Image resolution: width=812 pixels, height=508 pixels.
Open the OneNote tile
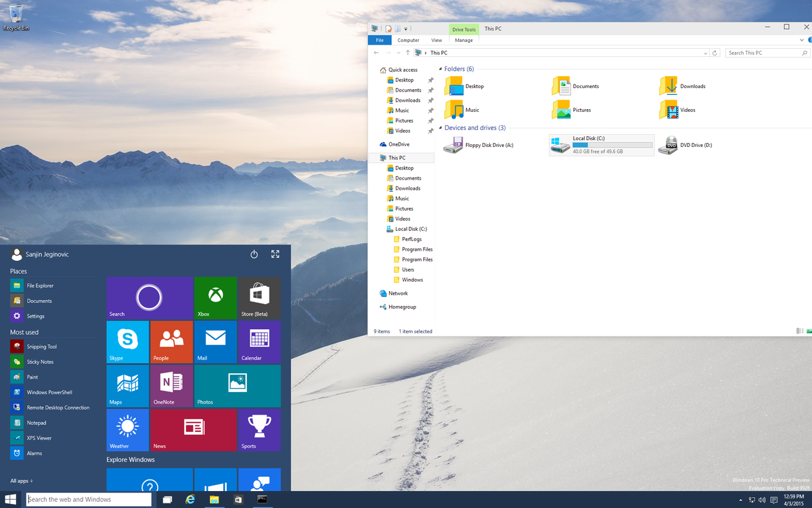pos(171,386)
